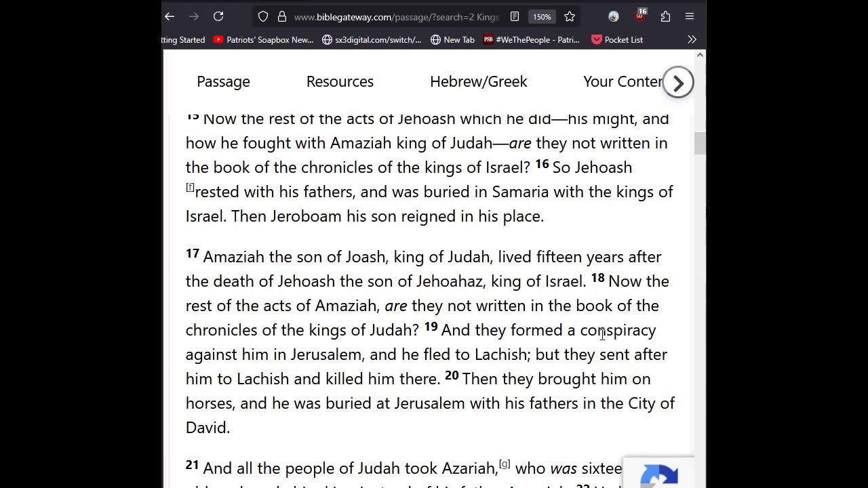Image resolution: width=868 pixels, height=488 pixels.
Task: Open the tracking protection shield
Action: (x=263, y=16)
